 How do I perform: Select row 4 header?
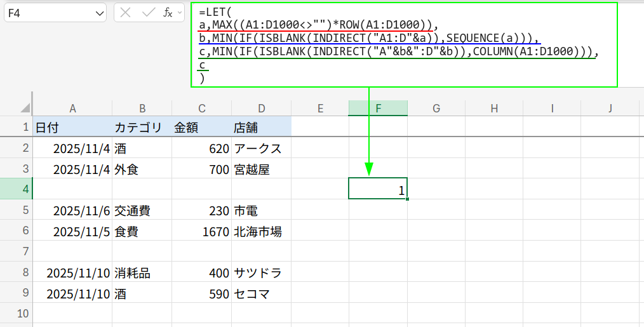coord(16,189)
